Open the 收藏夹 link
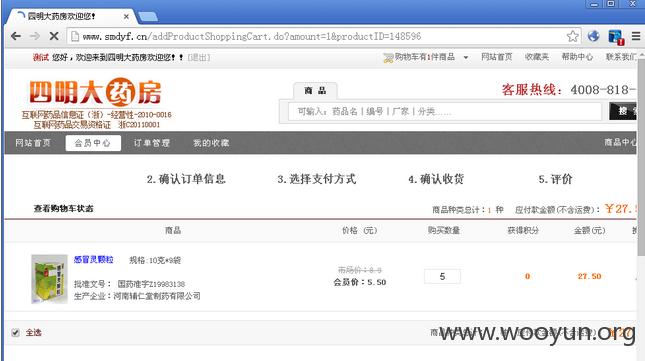 click(x=537, y=57)
